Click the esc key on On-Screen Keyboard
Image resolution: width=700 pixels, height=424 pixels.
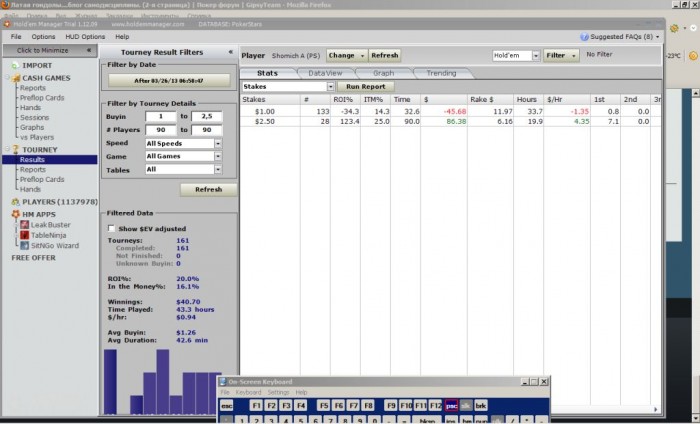227,406
